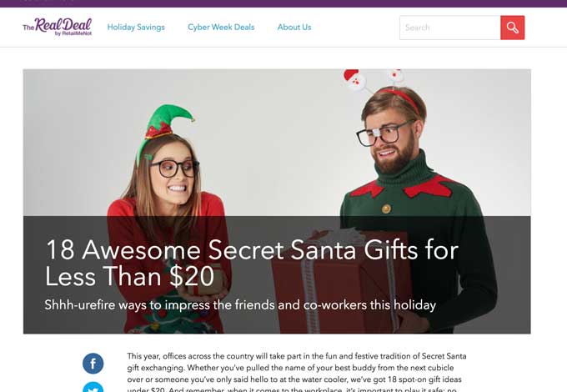Screen dimensions: 567x392
Task: Click the '18 Awesome Secret Santa Gifts' headline
Action: [x=252, y=264]
